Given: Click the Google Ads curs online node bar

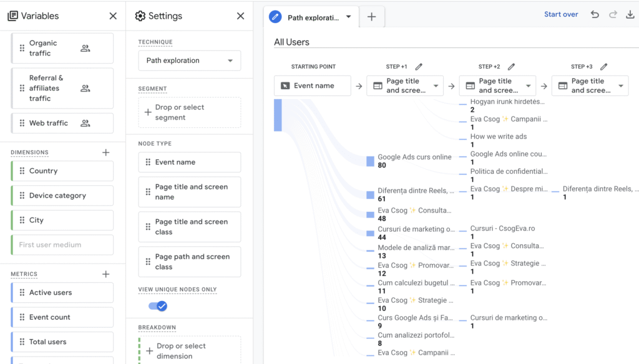Looking at the screenshot, I should coord(370,161).
